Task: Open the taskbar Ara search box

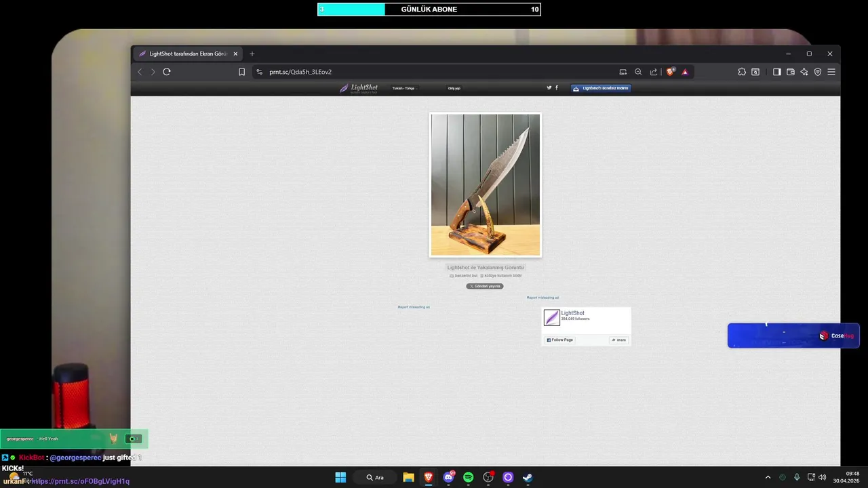Action: 376,477
